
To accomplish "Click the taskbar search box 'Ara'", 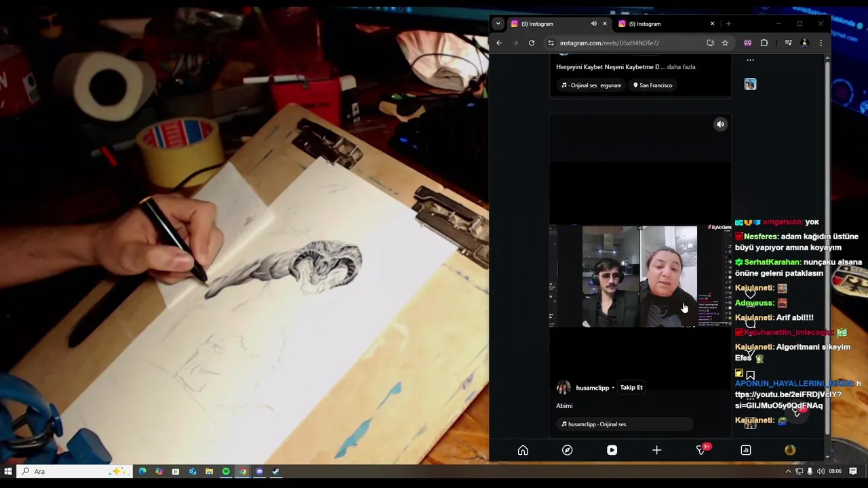I will (73, 471).
